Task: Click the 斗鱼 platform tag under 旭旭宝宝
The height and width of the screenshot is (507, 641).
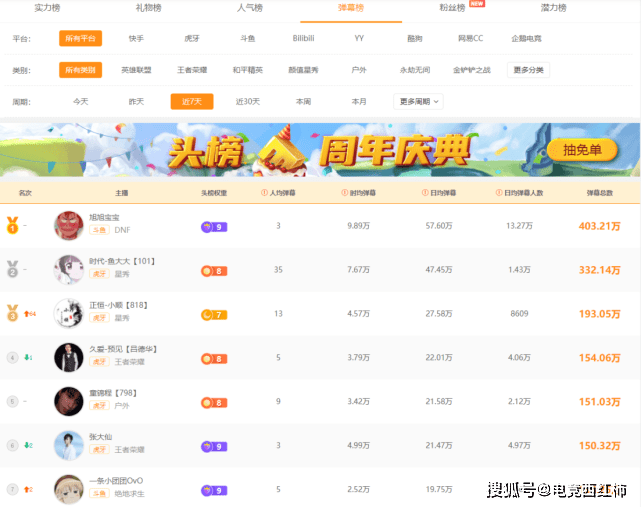Action: (99, 230)
